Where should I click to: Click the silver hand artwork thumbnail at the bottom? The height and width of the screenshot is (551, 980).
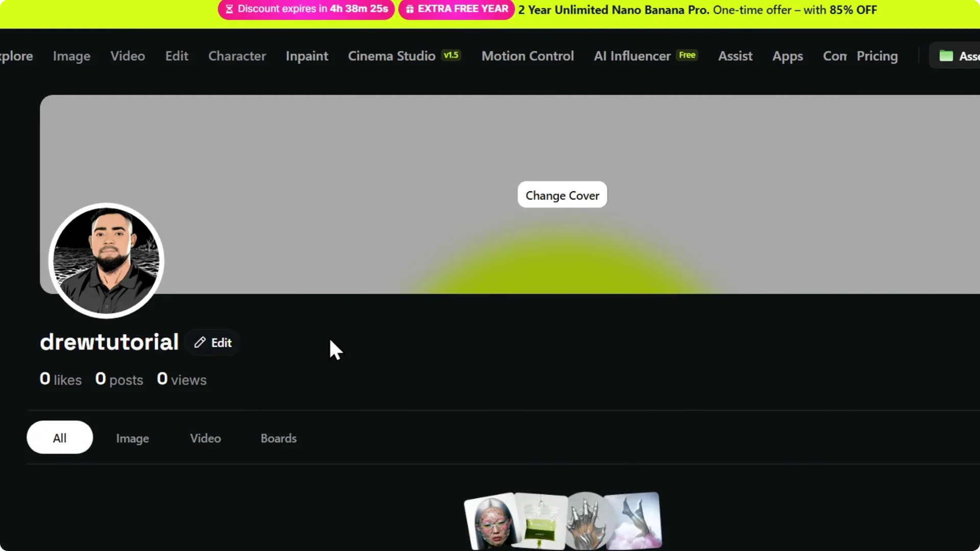[587, 520]
